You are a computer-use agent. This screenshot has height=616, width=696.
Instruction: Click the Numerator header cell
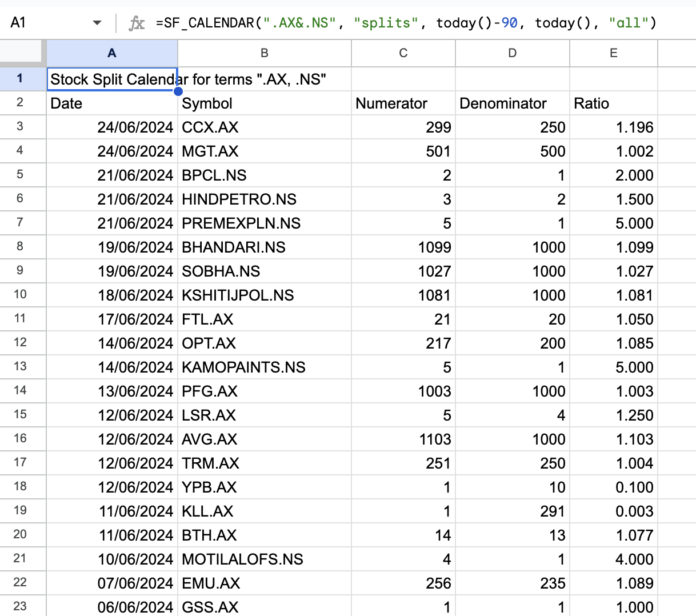tap(403, 103)
